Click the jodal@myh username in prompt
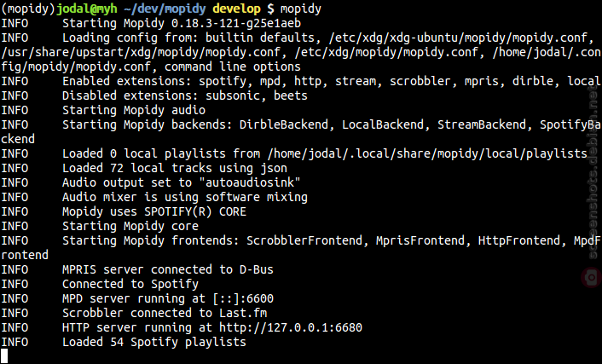This screenshot has height=364, width=602. (87, 9)
